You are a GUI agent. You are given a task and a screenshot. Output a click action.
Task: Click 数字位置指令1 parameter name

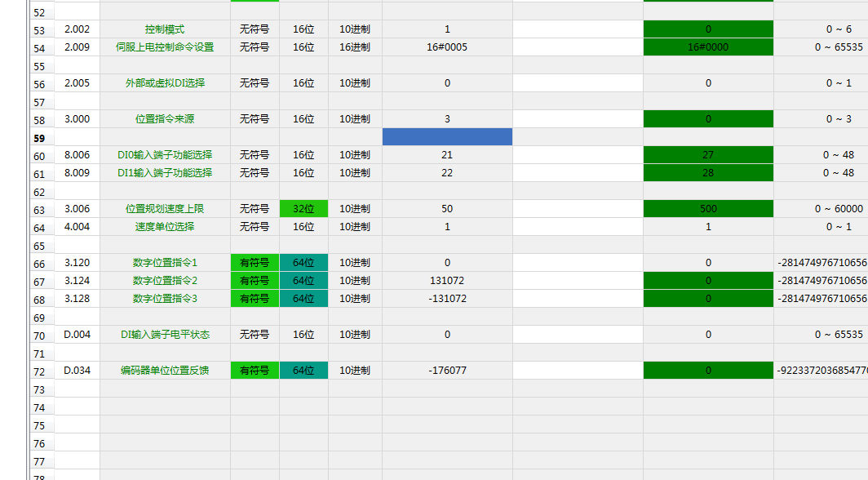pyautogui.click(x=165, y=262)
